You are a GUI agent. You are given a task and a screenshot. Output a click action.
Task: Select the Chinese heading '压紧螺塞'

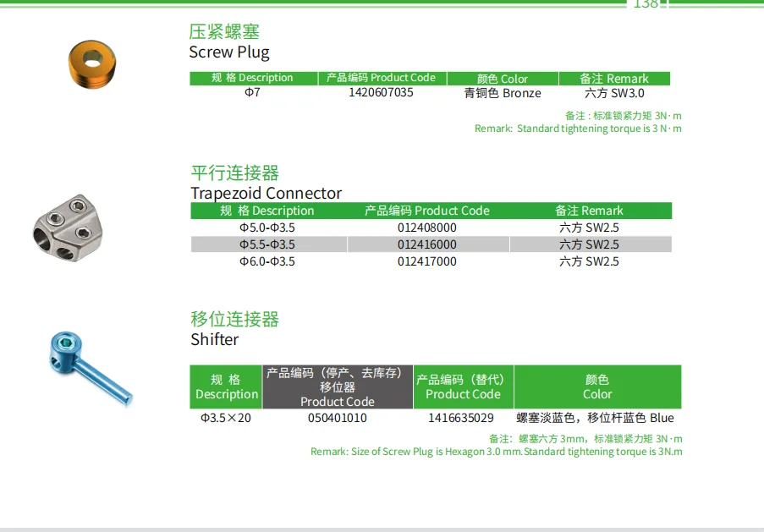[224, 31]
